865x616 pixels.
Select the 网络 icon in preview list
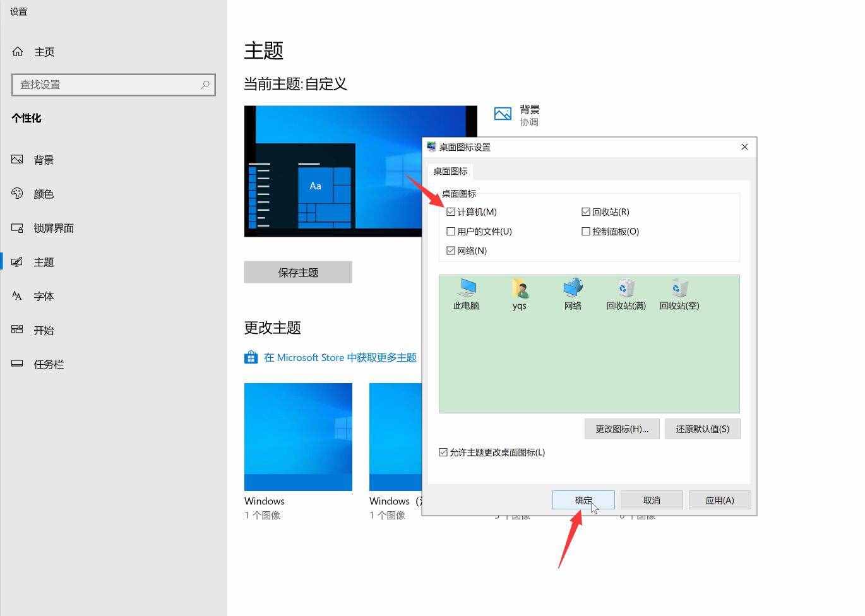pos(573,289)
